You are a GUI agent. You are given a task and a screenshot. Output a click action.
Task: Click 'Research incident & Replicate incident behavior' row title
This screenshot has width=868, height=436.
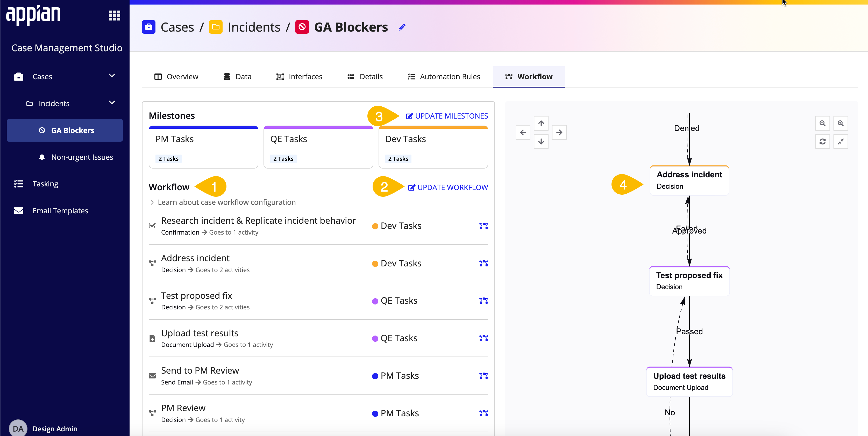click(258, 221)
